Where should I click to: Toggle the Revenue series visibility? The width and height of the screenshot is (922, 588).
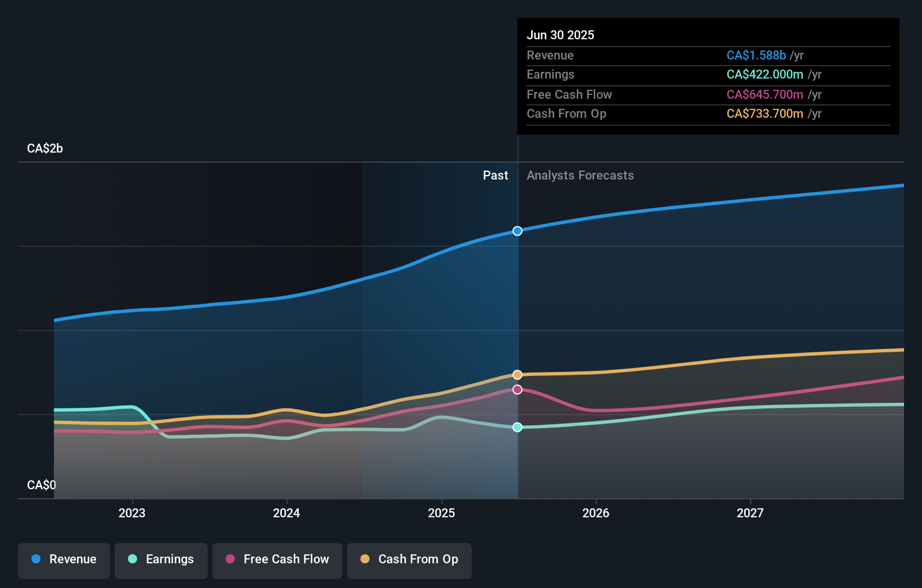click(x=63, y=559)
